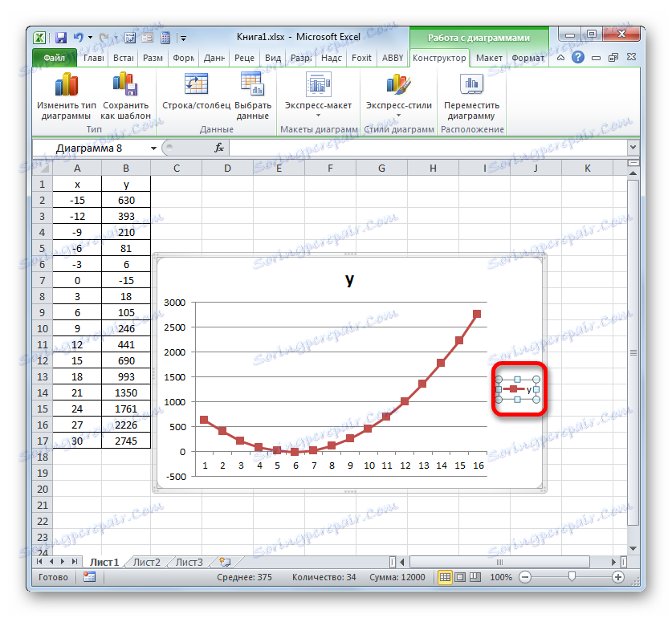Screen dimensions: 672x618
Task: Click the Undo arrow icon
Action: pyautogui.click(x=78, y=38)
